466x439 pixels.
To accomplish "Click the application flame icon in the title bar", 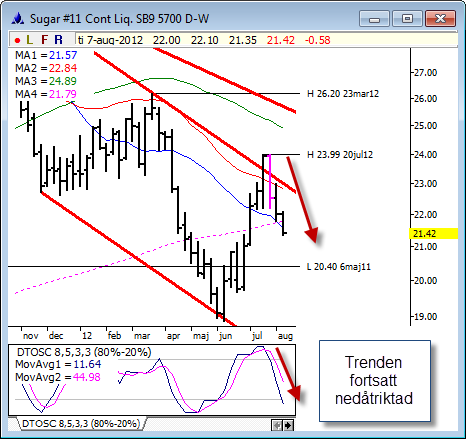I will pos(18,19).
